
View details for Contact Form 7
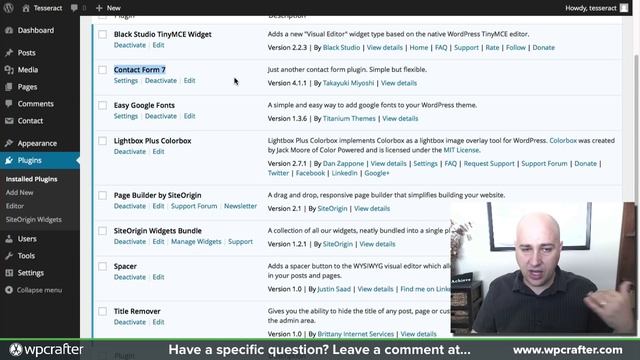coord(399,83)
